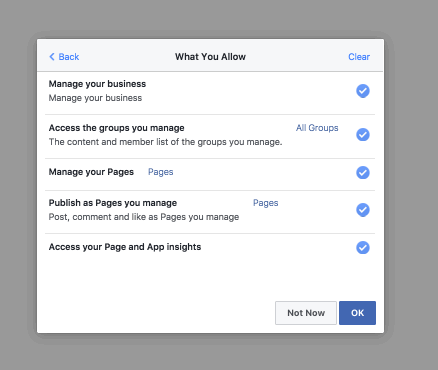Viewport: 438px width, 370px height.
Task: Click the Not Now button
Action: 306,313
